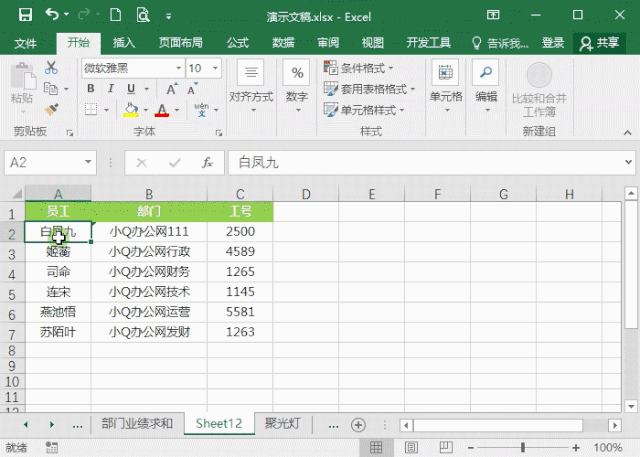Switch to Normal view icon
640x457 pixels.
[376, 447]
